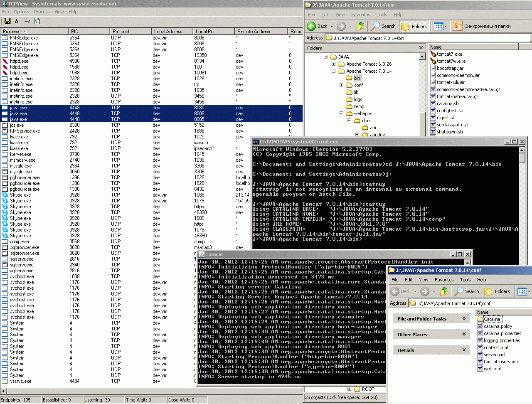
Task: Select the java.exe row with port 8009
Action: pyautogui.click(x=152, y=113)
